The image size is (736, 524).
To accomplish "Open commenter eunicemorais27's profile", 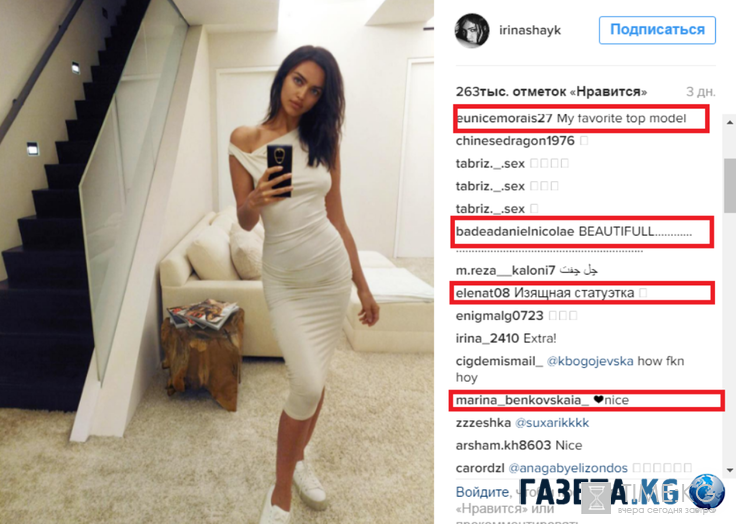I will tap(504, 118).
